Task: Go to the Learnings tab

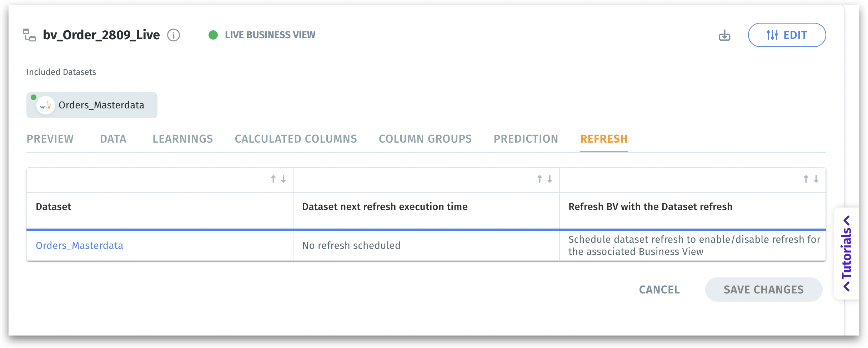Action: (183, 139)
